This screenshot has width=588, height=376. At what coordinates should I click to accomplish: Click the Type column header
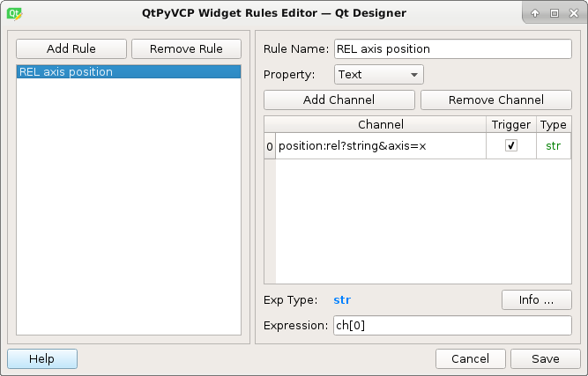point(554,124)
